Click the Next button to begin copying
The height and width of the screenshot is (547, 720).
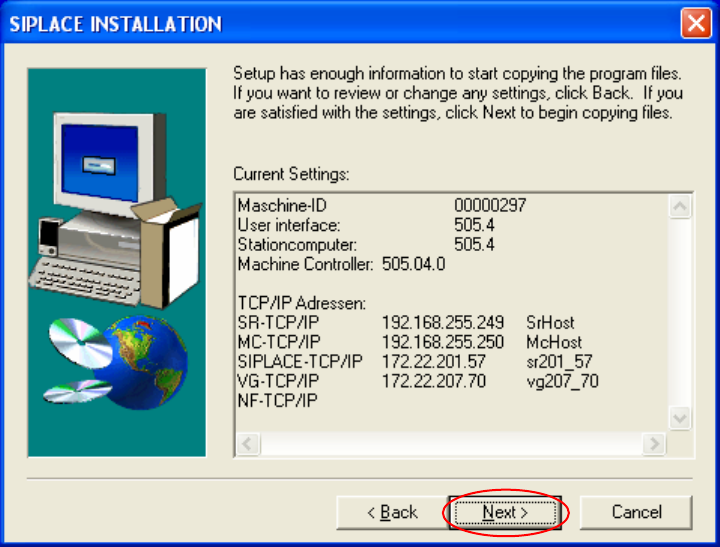[505, 512]
